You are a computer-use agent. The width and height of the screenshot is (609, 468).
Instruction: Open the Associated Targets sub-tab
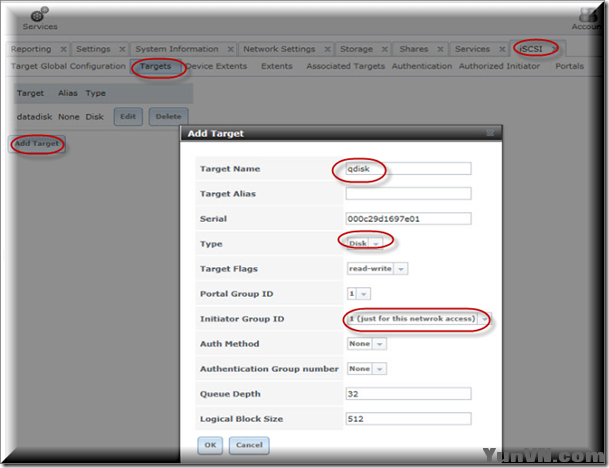(345, 66)
